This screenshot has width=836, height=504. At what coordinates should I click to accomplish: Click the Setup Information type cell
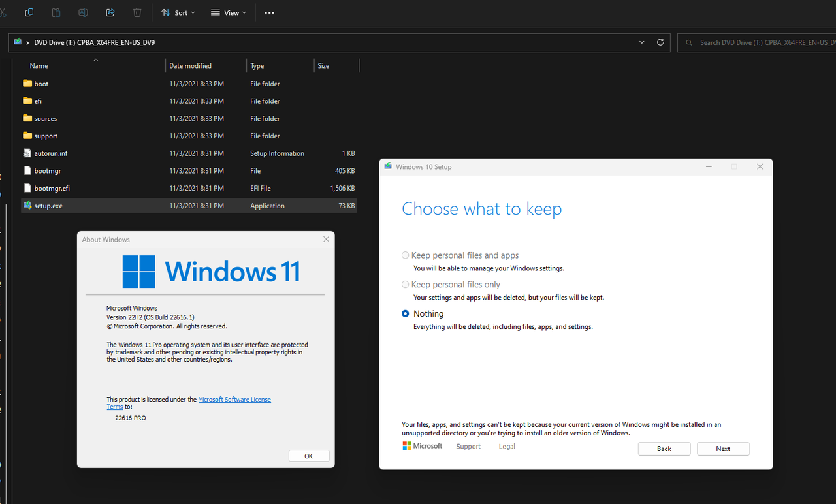point(277,153)
